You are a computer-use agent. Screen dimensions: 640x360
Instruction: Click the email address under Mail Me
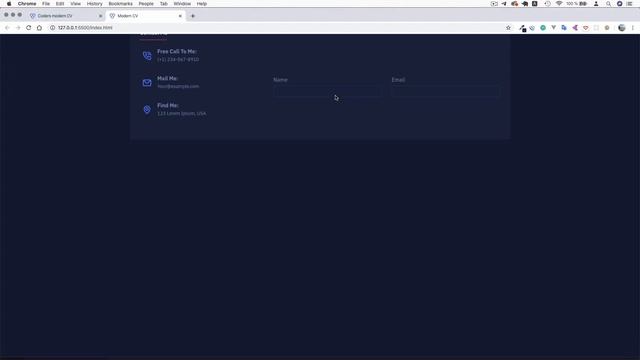pos(178,87)
